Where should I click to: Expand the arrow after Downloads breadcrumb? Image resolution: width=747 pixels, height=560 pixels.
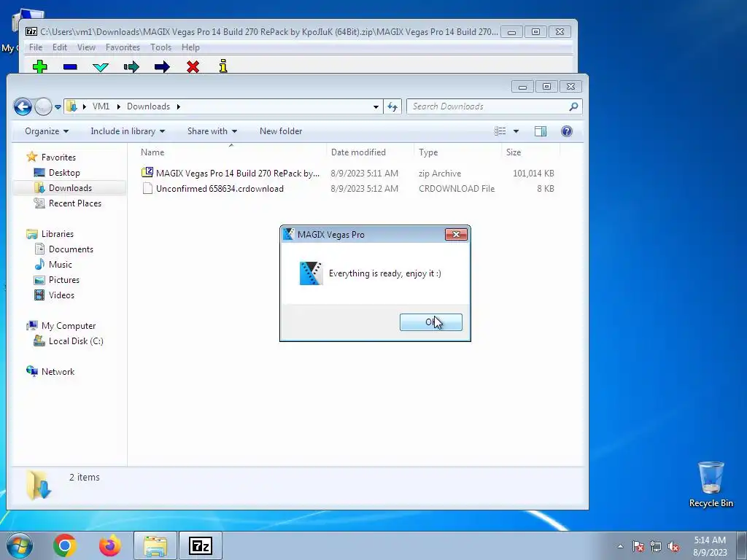(179, 106)
